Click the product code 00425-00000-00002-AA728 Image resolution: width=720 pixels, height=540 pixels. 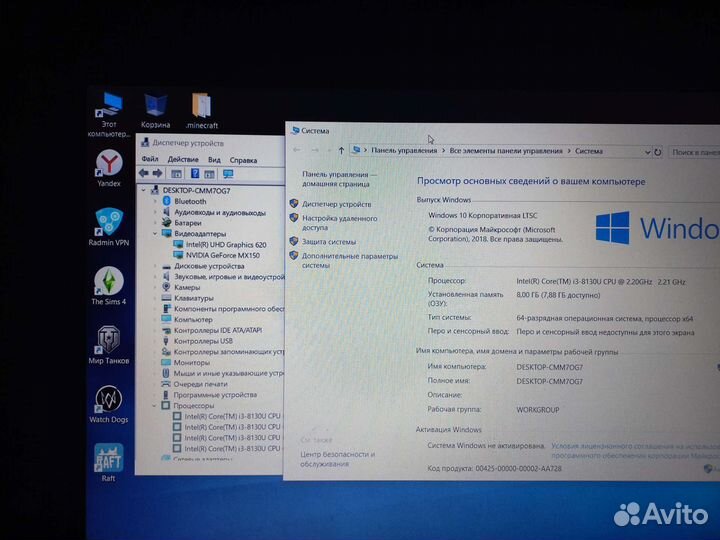[518, 468]
